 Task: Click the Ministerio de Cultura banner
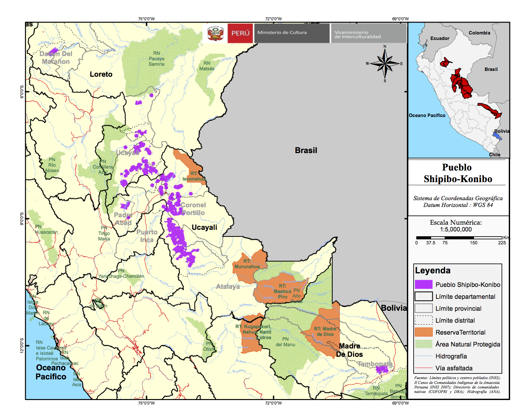pos(292,33)
